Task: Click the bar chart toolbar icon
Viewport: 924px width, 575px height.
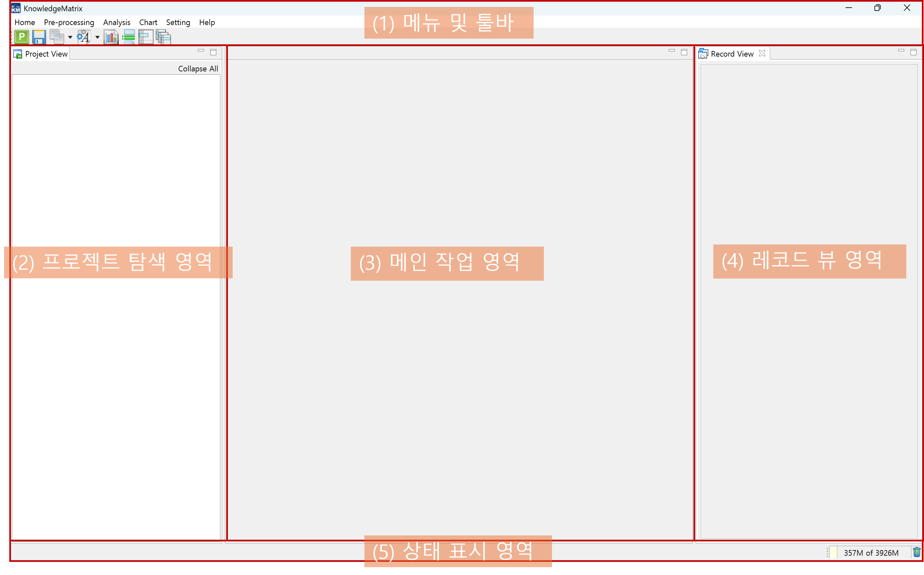Action: (111, 37)
